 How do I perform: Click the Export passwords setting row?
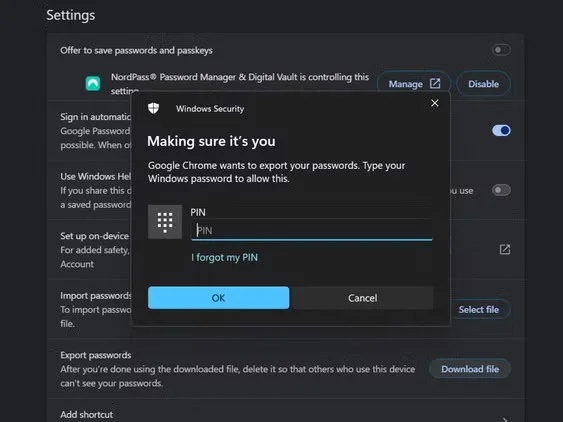(285, 369)
